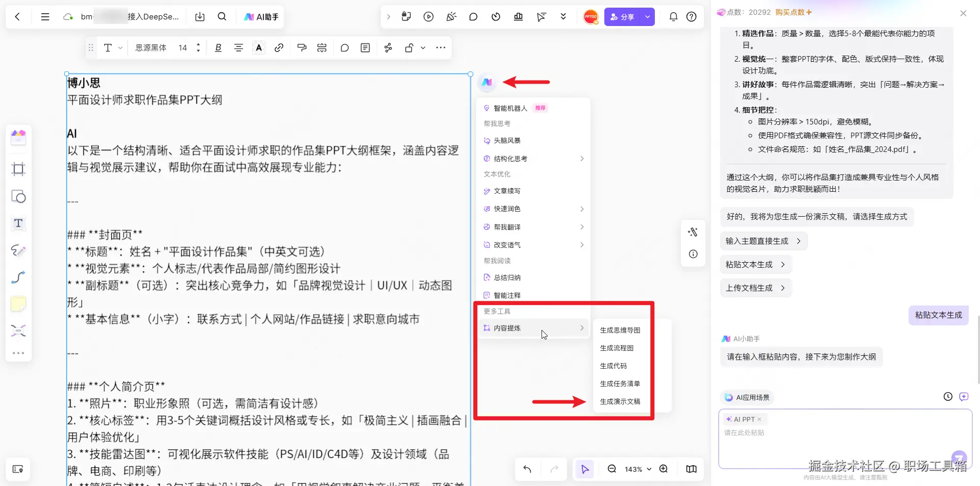Image resolution: width=980 pixels, height=486 pixels.
Task: Open the share dropdown arrow
Action: pos(648,17)
